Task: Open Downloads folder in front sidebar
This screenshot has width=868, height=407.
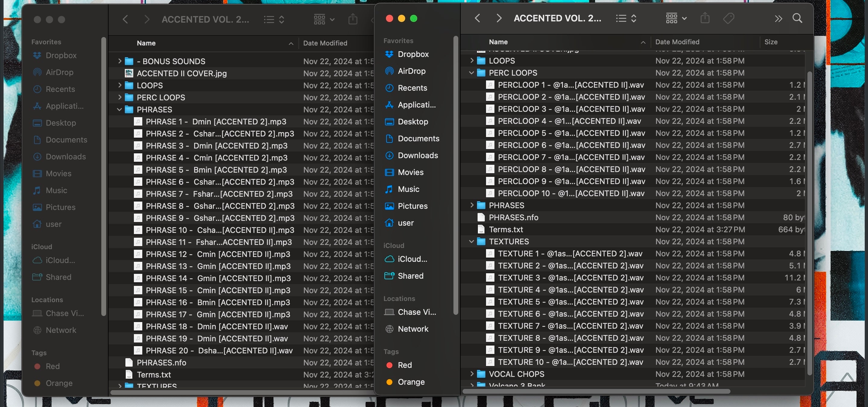Action: [418, 155]
